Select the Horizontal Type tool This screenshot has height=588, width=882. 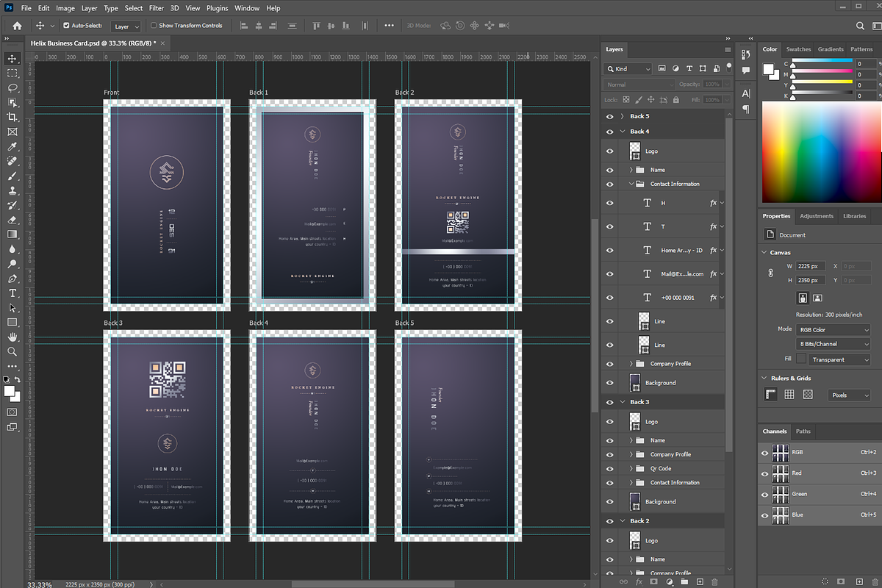[12, 293]
